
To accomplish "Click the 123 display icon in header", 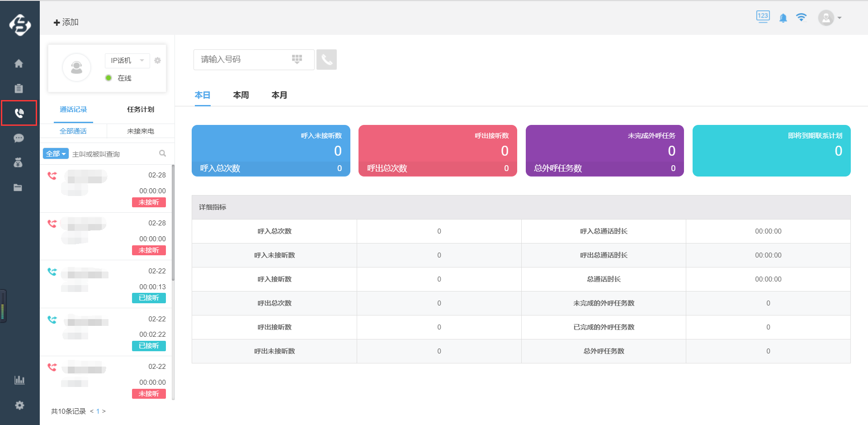I will (763, 17).
